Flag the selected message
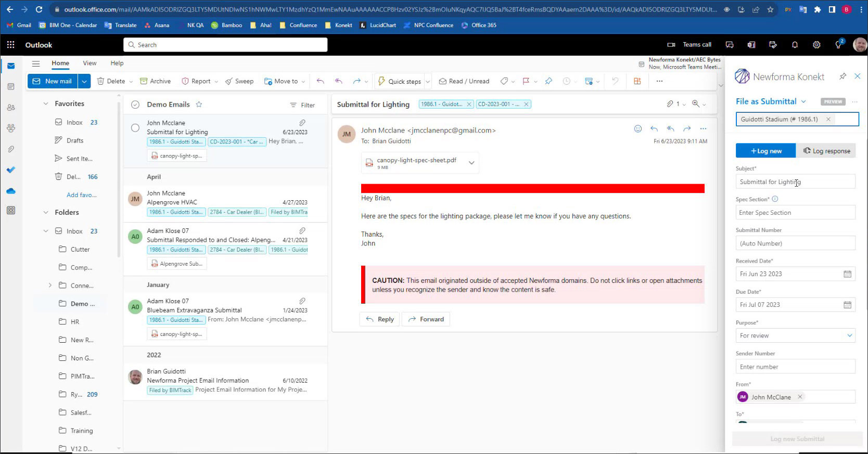The height and width of the screenshot is (454, 868). pyautogui.click(x=526, y=81)
